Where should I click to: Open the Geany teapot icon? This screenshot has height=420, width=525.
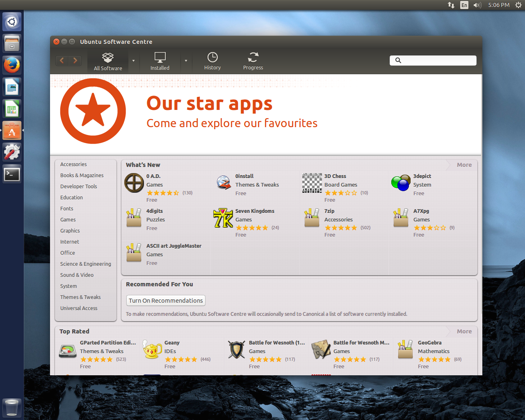click(152, 349)
